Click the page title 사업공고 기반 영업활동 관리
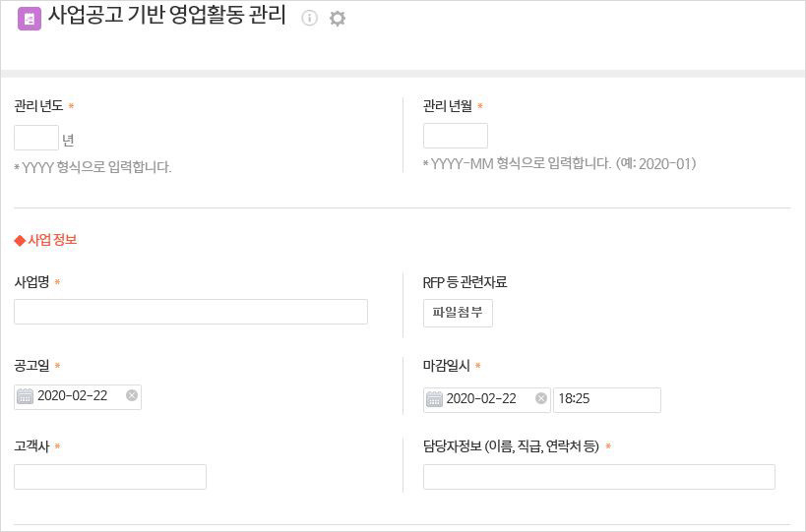 167,15
